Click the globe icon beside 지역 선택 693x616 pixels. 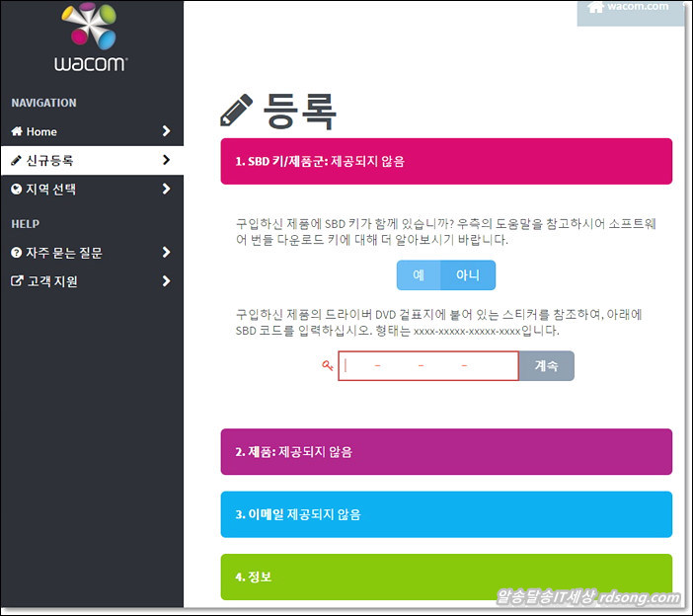(x=17, y=189)
